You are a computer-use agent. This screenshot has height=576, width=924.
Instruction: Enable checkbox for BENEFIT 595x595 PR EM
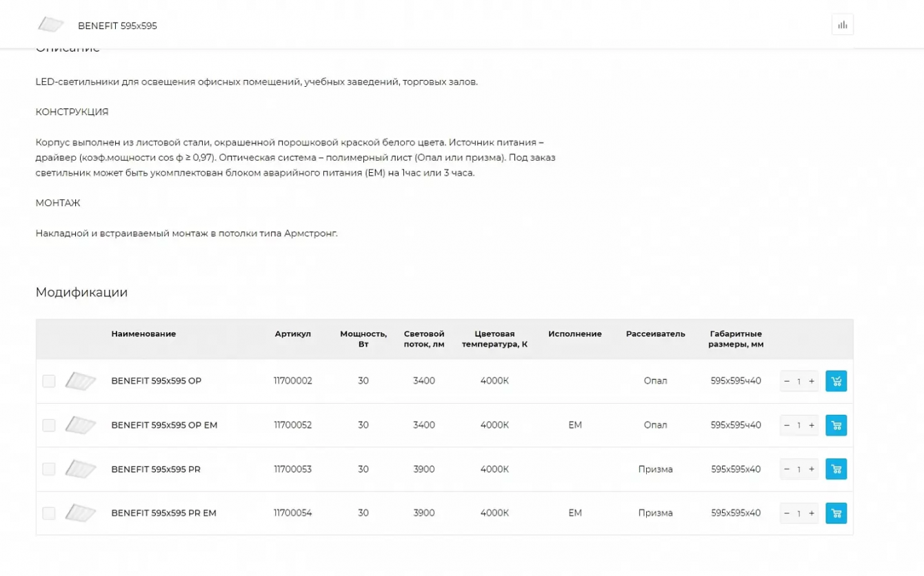click(49, 513)
